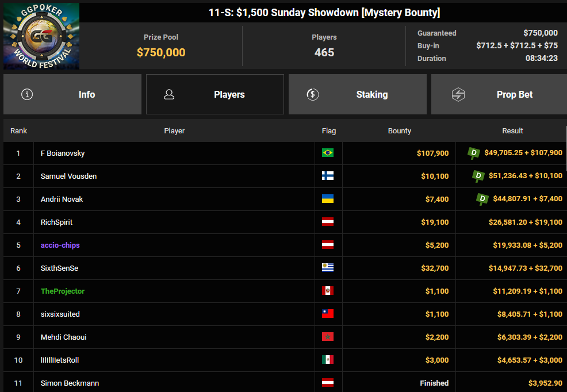The image size is (567, 392).
Task: Click the Finished status for Simon Beckmann
Action: (x=434, y=383)
